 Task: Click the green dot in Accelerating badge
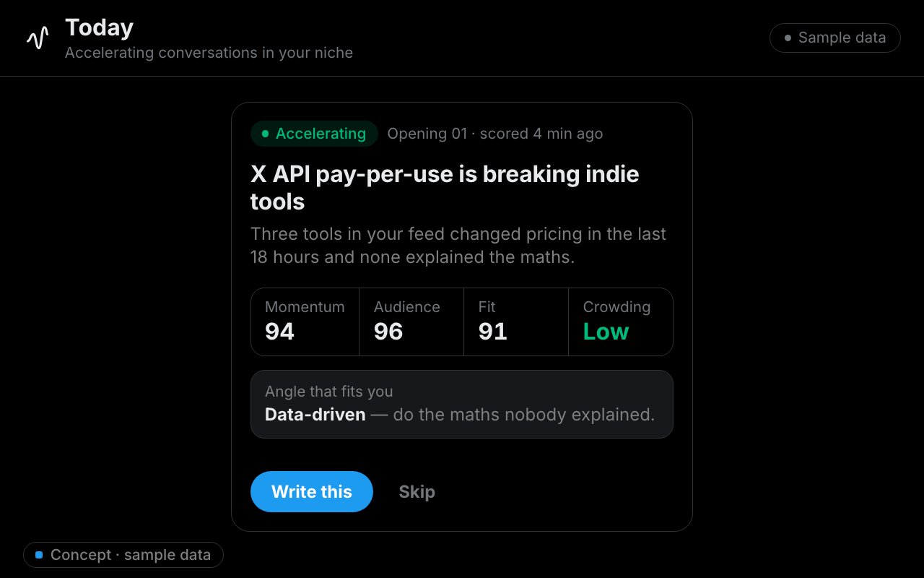coord(265,134)
